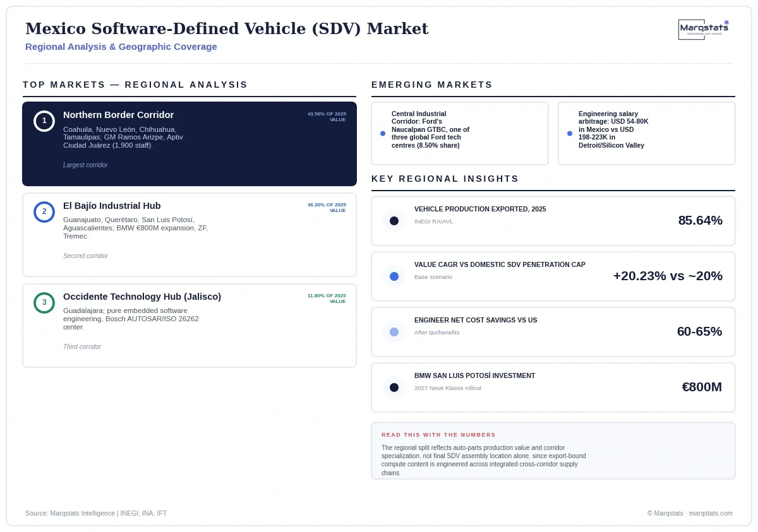
Task: Click Central Industrial Corridor Ford text
Action: point(430,129)
